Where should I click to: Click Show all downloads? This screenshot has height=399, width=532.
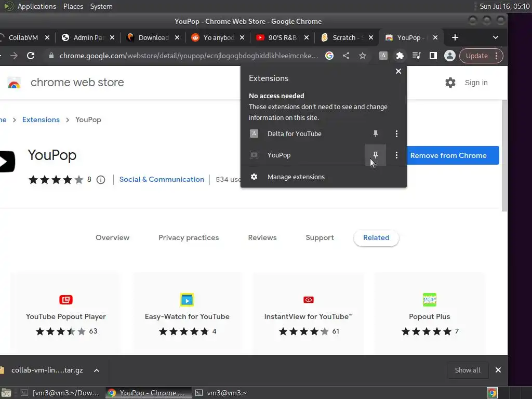[x=468, y=370]
